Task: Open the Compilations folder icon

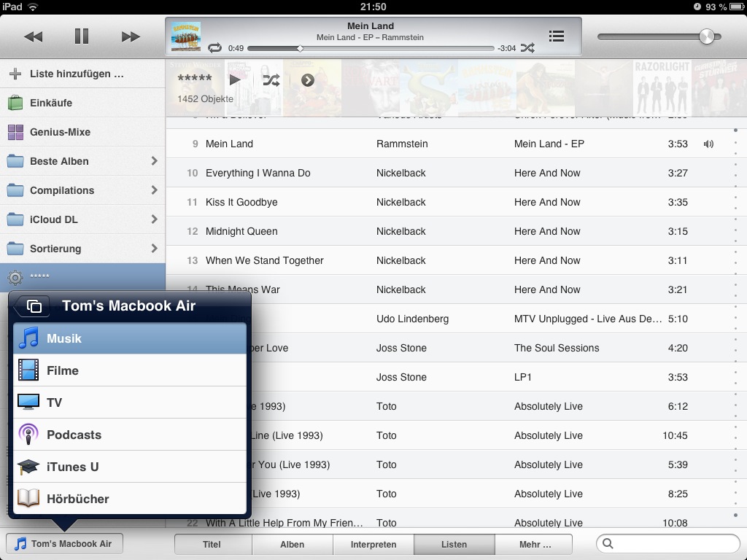Action: click(15, 190)
